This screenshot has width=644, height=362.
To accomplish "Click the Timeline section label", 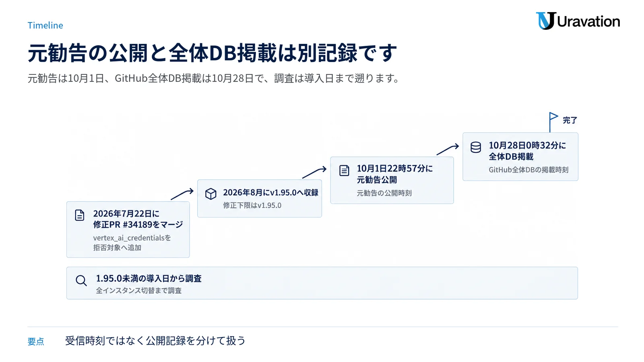I will [45, 25].
